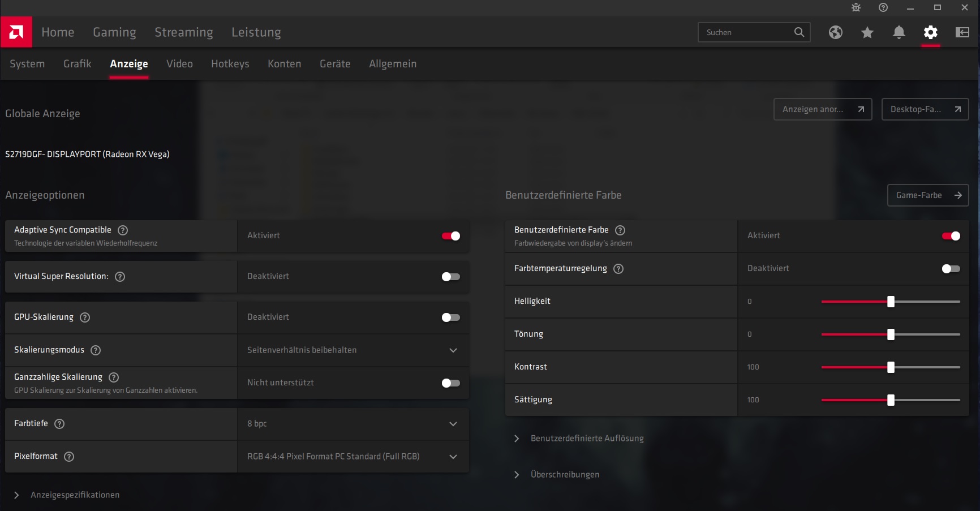Open the Skalierungsmodus dropdown
The width and height of the screenshot is (980, 511).
pos(353,350)
